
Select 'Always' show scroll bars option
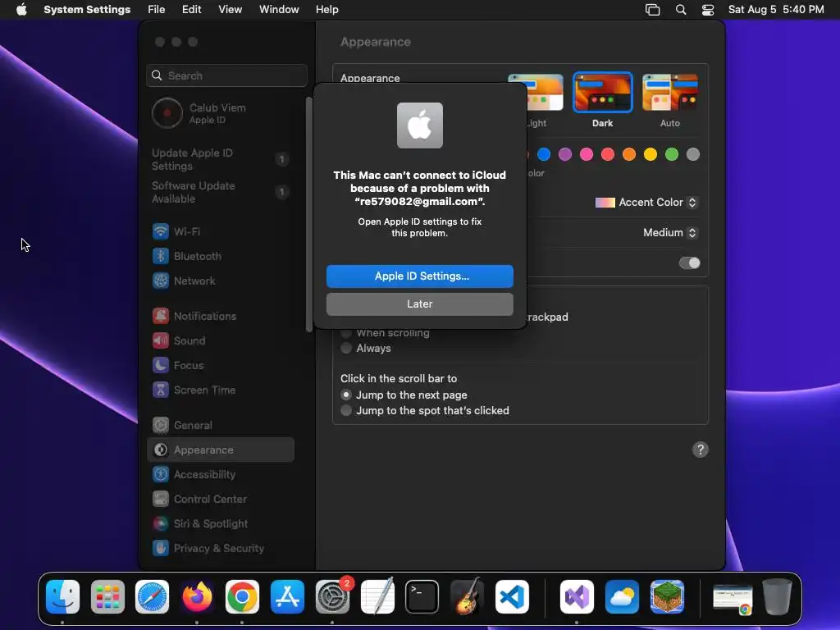click(346, 348)
